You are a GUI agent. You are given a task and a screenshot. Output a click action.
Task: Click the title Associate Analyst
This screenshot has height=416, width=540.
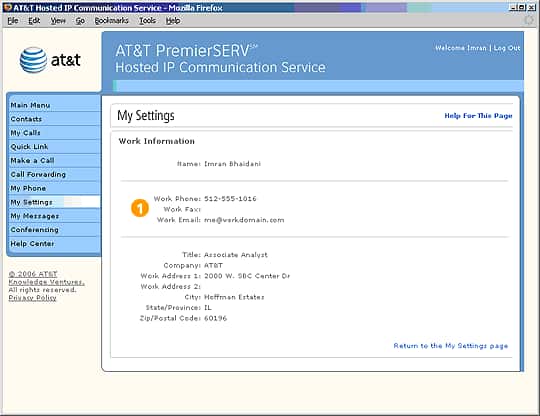(x=236, y=255)
